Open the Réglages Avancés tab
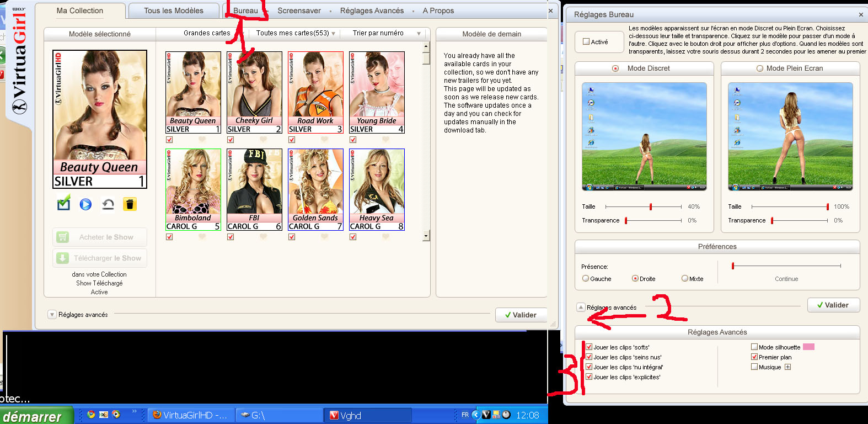The image size is (868, 424). (x=372, y=10)
